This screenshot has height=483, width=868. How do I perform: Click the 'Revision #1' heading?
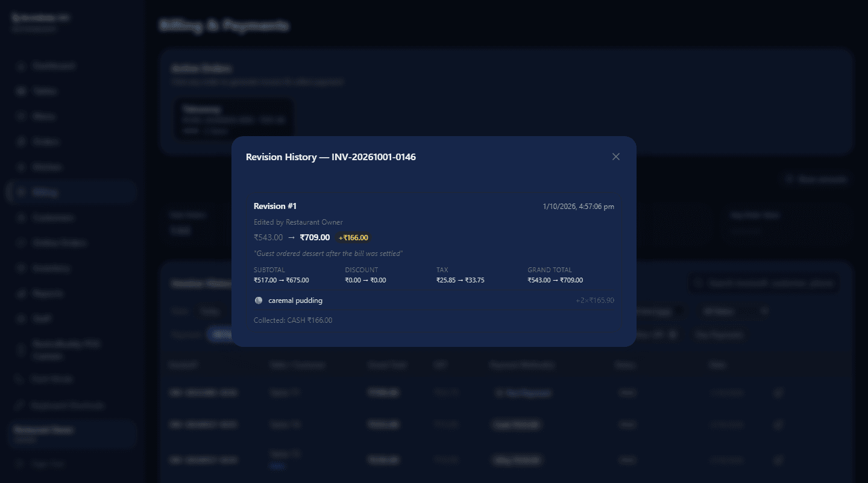point(275,207)
